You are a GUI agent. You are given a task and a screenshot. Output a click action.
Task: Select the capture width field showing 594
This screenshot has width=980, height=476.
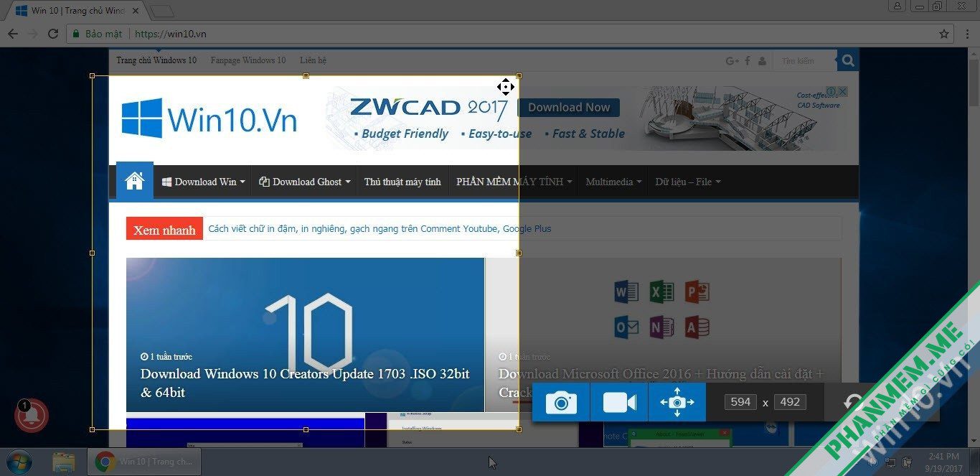[740, 402]
